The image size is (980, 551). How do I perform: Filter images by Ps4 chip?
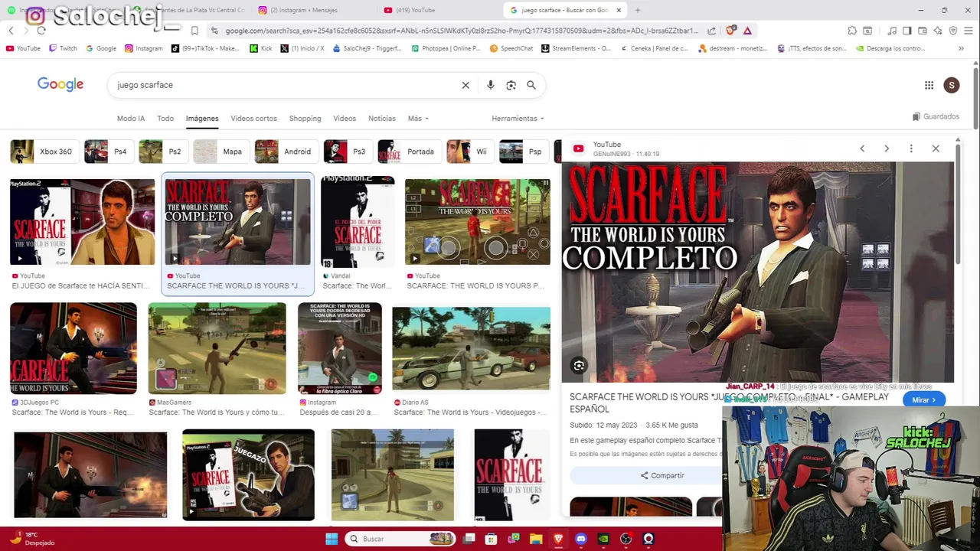click(108, 152)
